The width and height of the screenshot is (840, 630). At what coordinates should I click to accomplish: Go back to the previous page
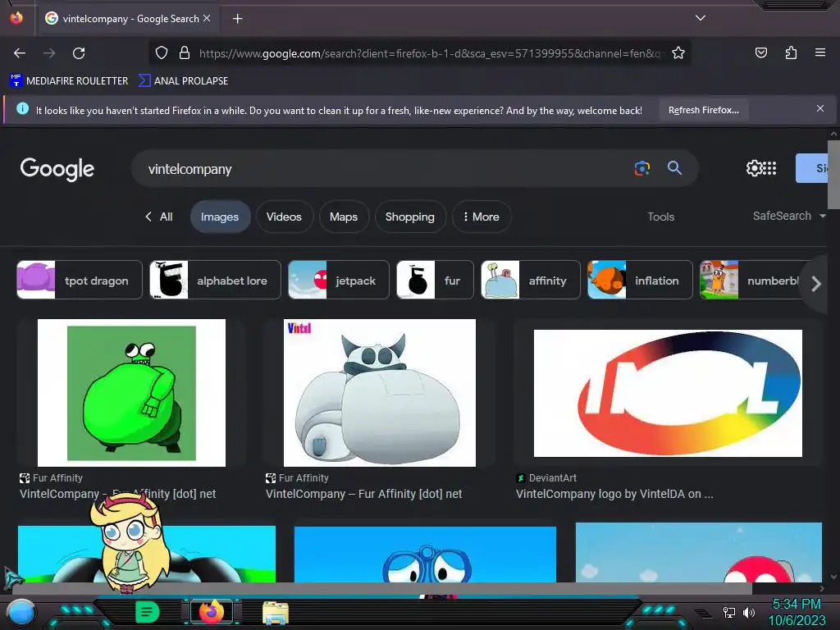(x=20, y=53)
